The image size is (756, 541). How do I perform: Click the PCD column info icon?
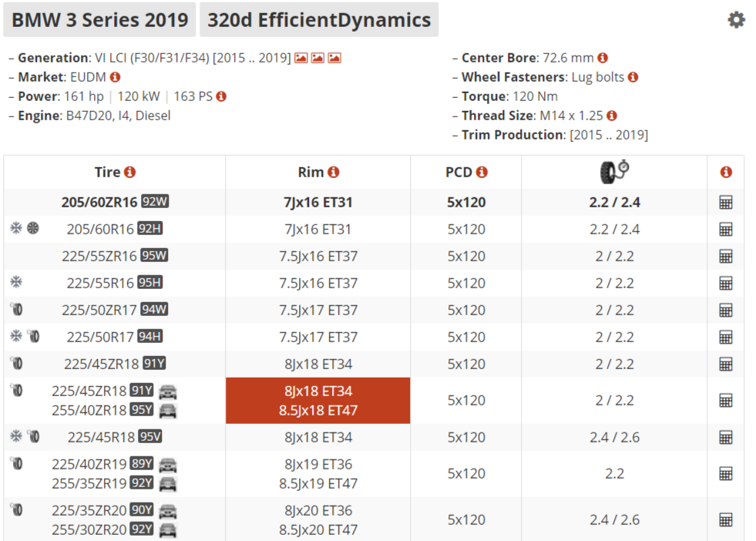coord(482,173)
